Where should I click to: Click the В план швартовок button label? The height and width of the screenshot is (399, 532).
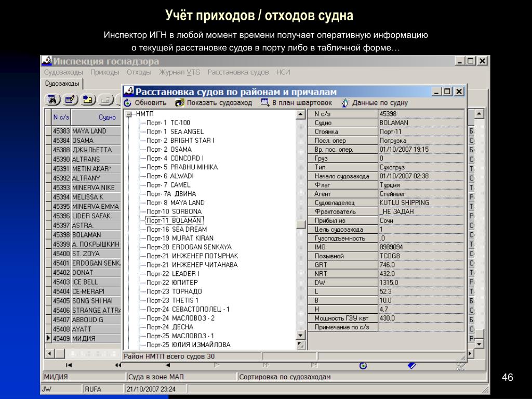click(x=302, y=103)
